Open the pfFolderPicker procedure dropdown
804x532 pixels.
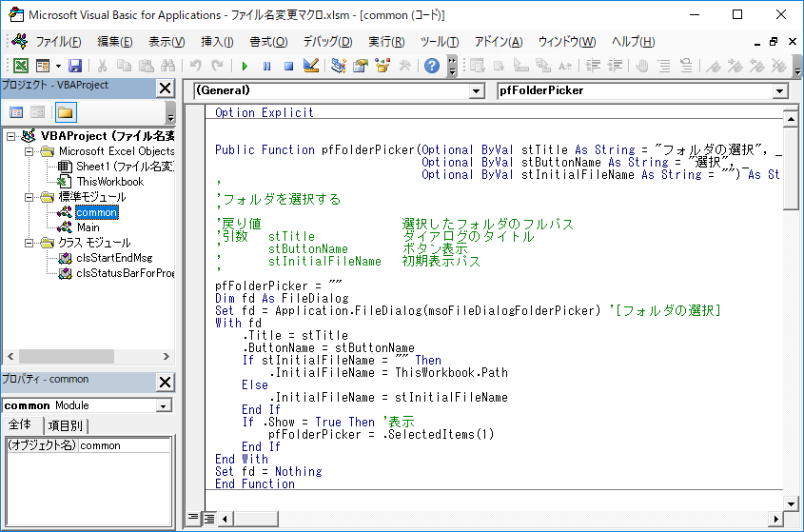click(x=779, y=91)
